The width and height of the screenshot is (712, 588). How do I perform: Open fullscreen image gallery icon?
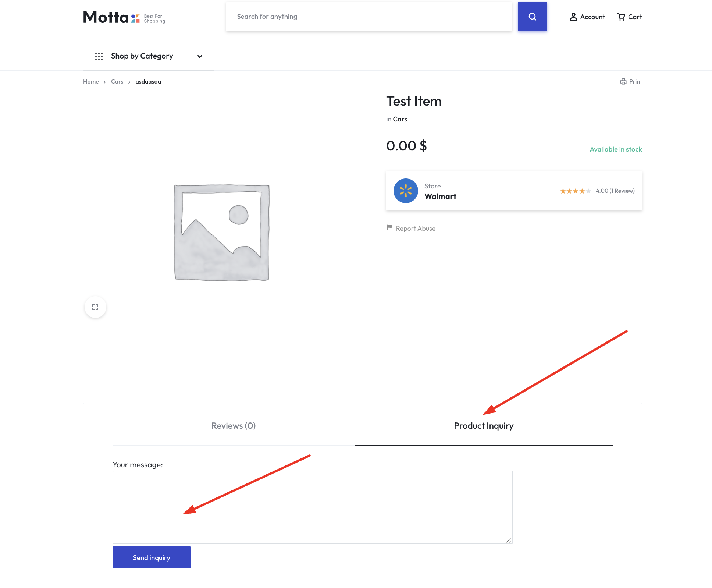point(95,307)
